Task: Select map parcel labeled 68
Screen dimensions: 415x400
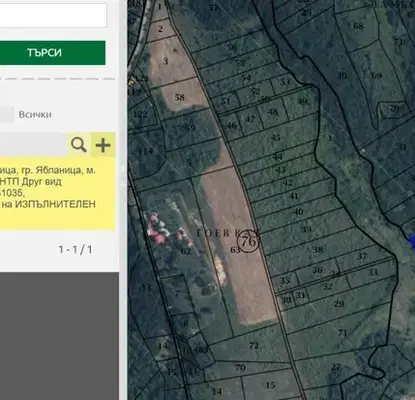Action: click(358, 26)
